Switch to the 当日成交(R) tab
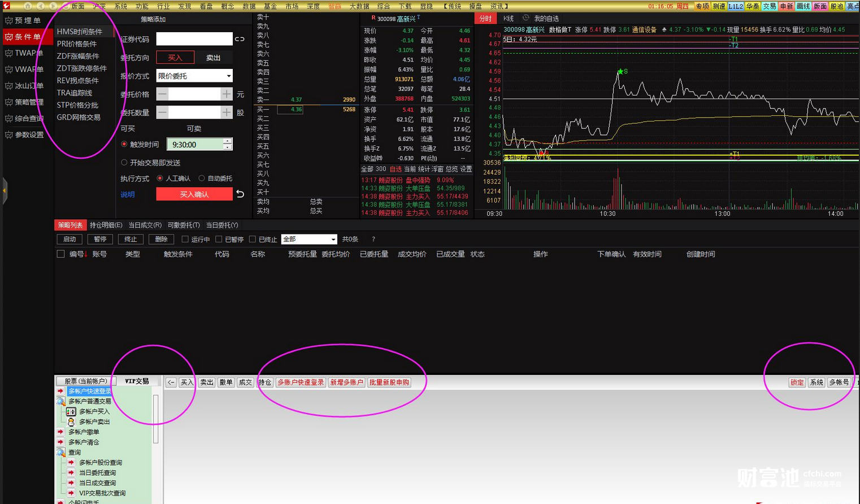 click(x=145, y=225)
